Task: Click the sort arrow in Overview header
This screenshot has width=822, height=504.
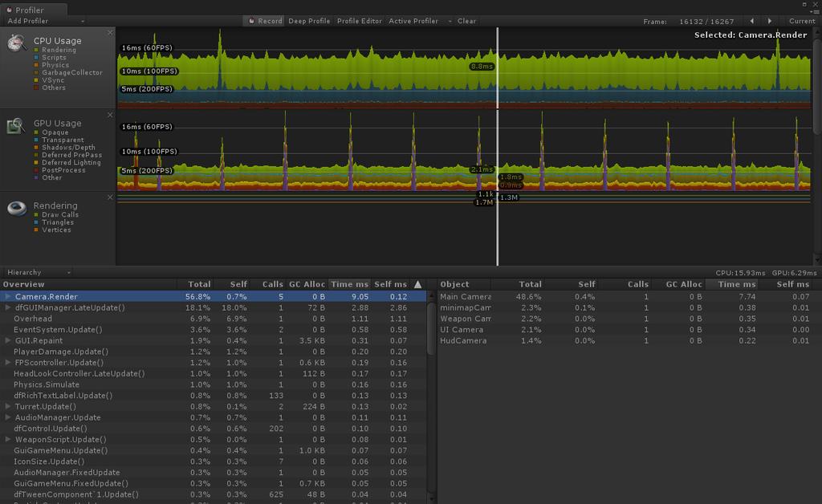Action: pyautogui.click(x=417, y=284)
